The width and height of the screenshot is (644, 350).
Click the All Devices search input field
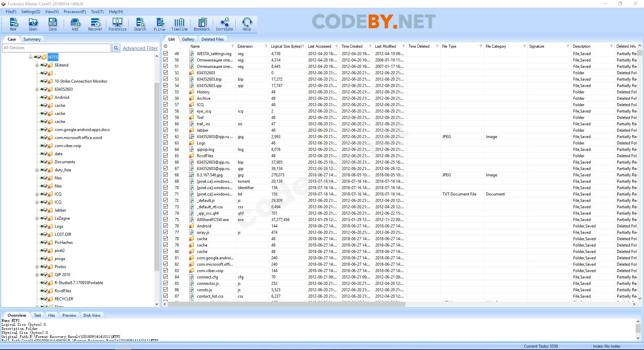point(56,48)
